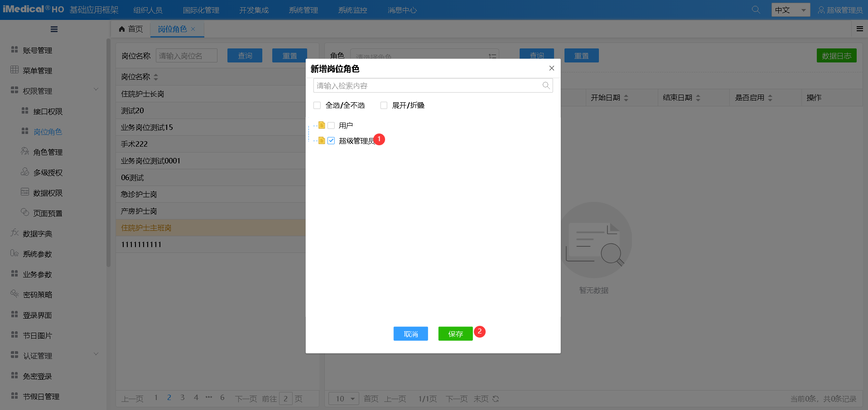Toggle the 全选/全不选 checkbox

(x=317, y=105)
